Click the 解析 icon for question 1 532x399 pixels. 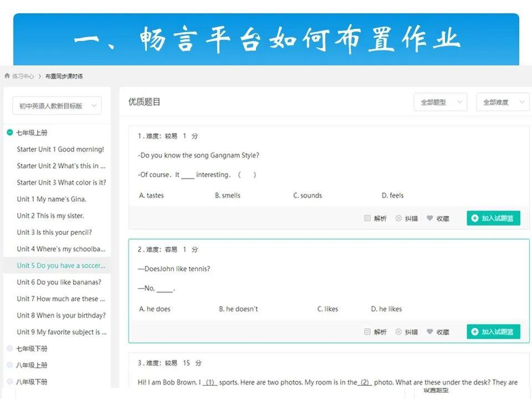click(x=367, y=218)
